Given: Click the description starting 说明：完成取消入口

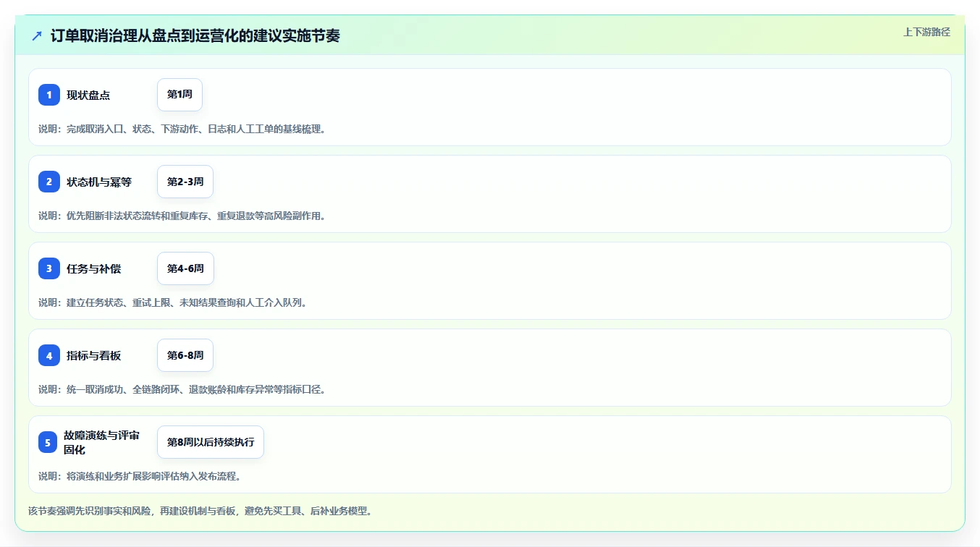Looking at the screenshot, I should pyautogui.click(x=182, y=129).
